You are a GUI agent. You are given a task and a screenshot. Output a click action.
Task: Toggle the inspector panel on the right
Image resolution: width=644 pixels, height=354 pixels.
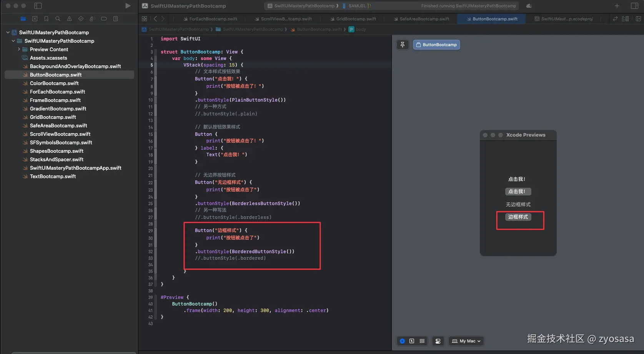[x=635, y=6]
